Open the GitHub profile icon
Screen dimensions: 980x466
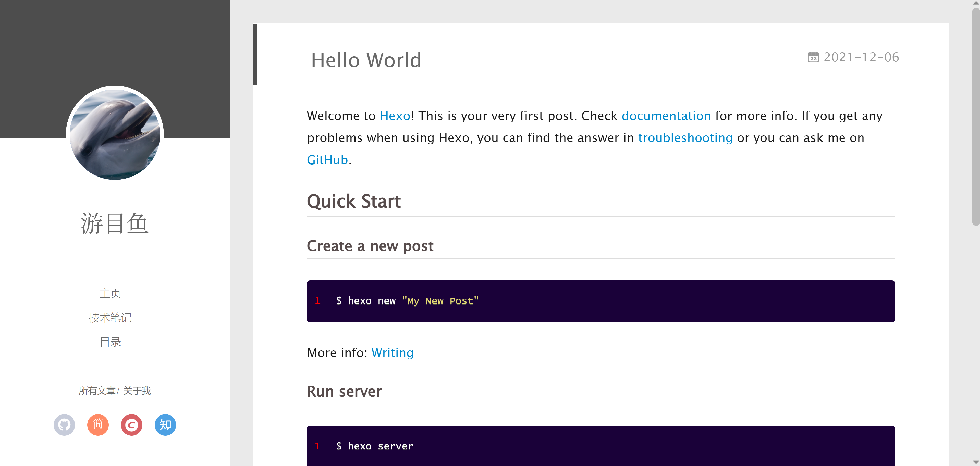64,425
